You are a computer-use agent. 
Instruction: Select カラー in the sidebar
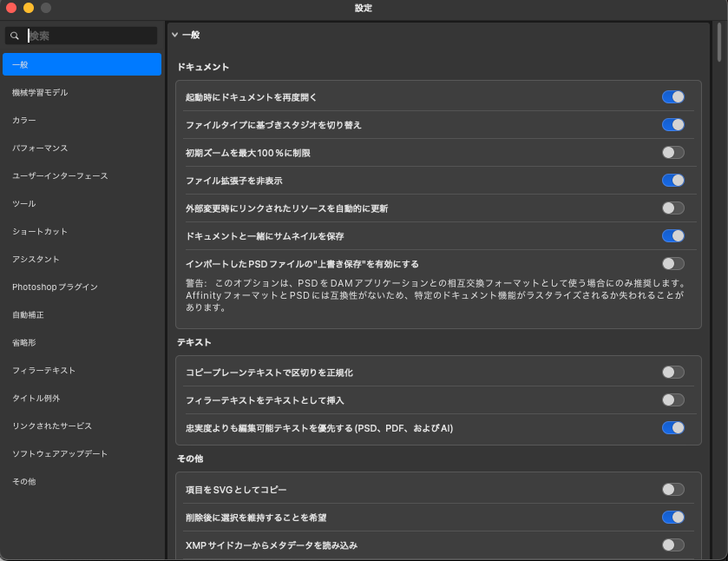(x=24, y=120)
